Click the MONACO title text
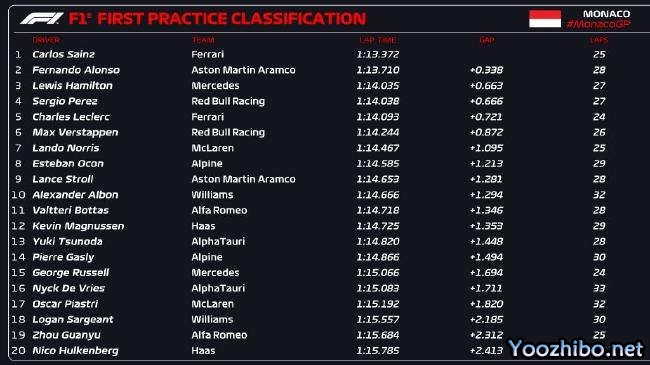This screenshot has height=365, width=650. [x=606, y=14]
